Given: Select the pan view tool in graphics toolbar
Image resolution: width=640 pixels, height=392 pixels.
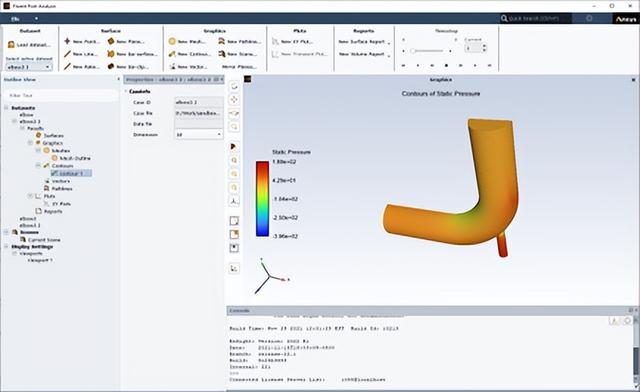Looking at the screenshot, I should (x=234, y=100).
